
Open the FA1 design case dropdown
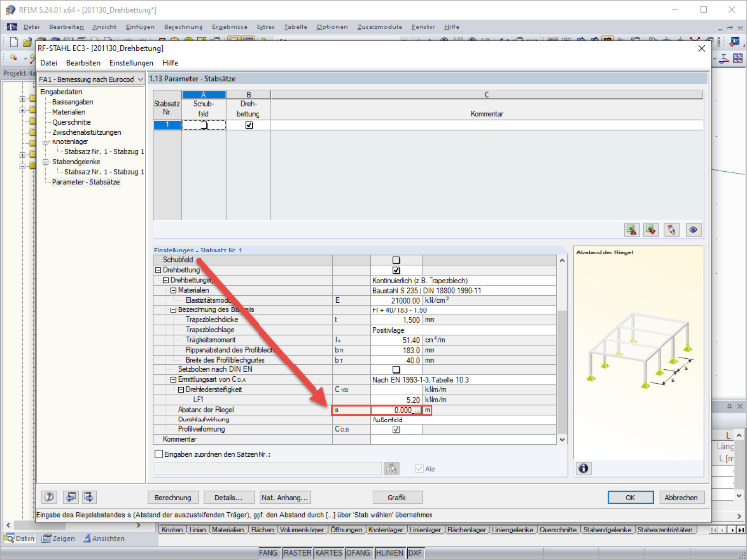click(91, 79)
